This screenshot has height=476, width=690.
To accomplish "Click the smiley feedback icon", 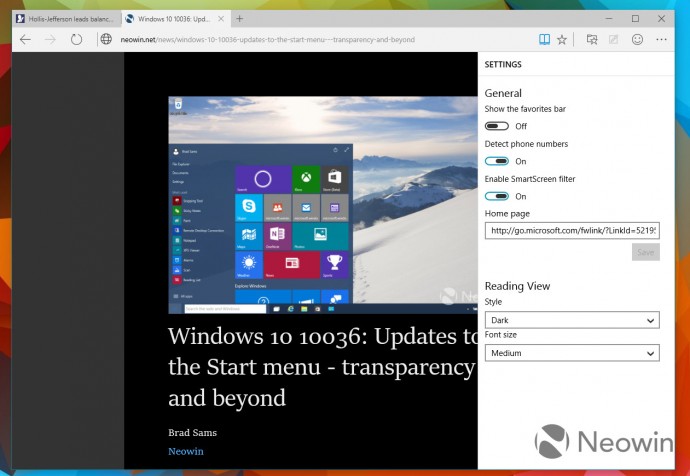I will point(638,39).
